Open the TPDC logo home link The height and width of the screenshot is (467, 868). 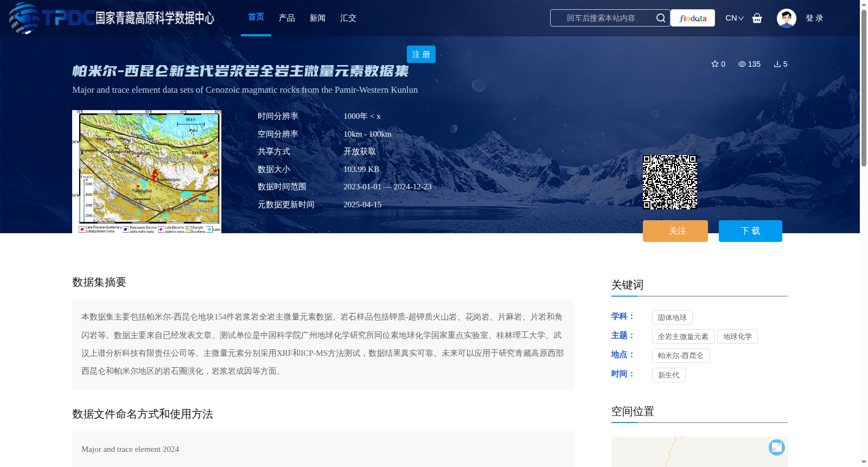pos(111,18)
